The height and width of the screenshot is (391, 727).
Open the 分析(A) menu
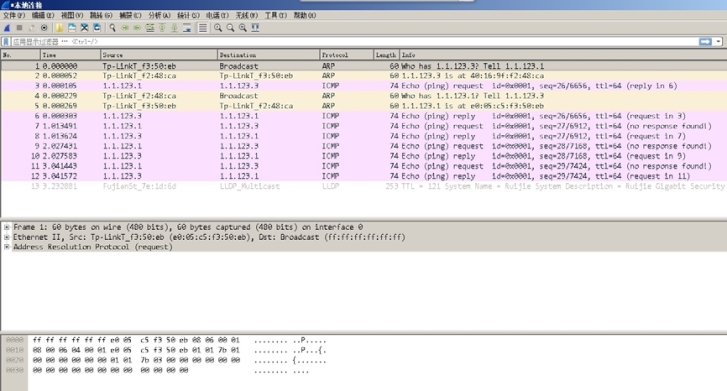pos(159,15)
